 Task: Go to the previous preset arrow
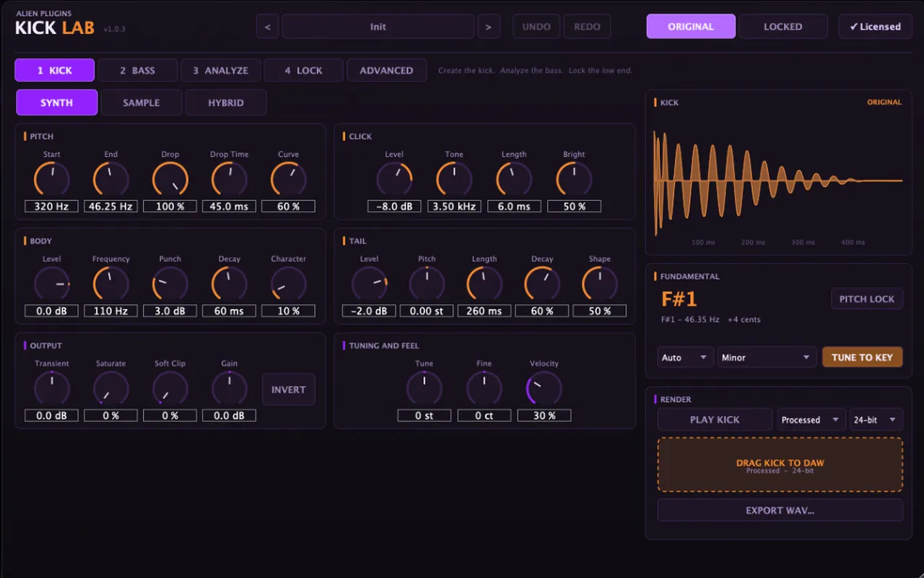coord(268,27)
